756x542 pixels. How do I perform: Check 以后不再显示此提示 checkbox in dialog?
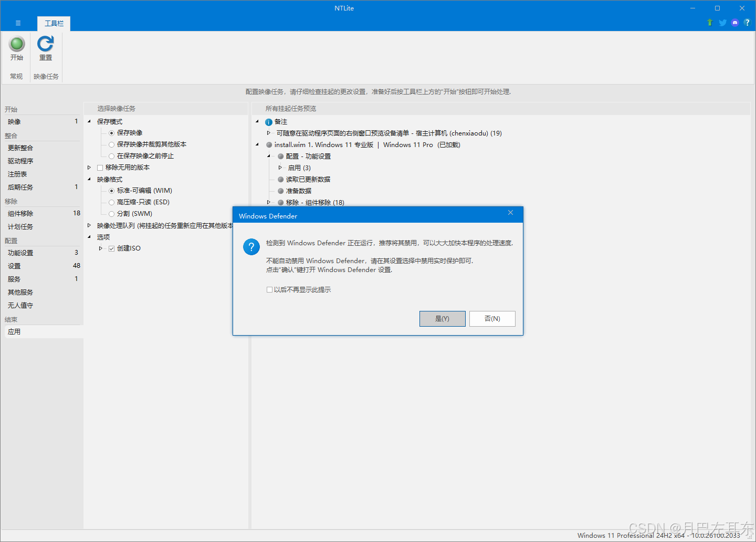click(x=269, y=290)
